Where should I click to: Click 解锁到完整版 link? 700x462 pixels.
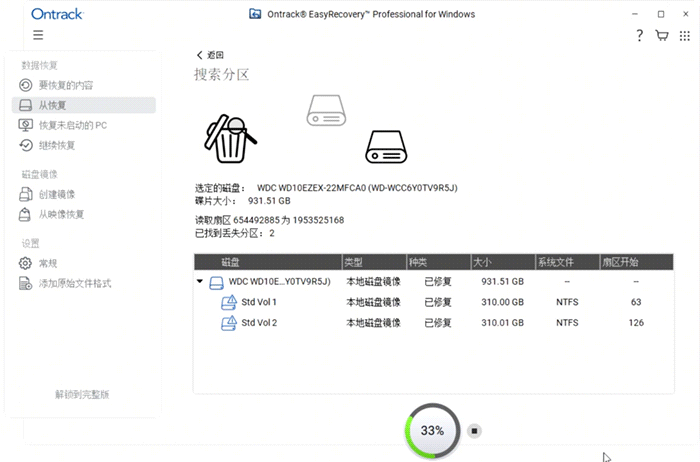(82, 394)
